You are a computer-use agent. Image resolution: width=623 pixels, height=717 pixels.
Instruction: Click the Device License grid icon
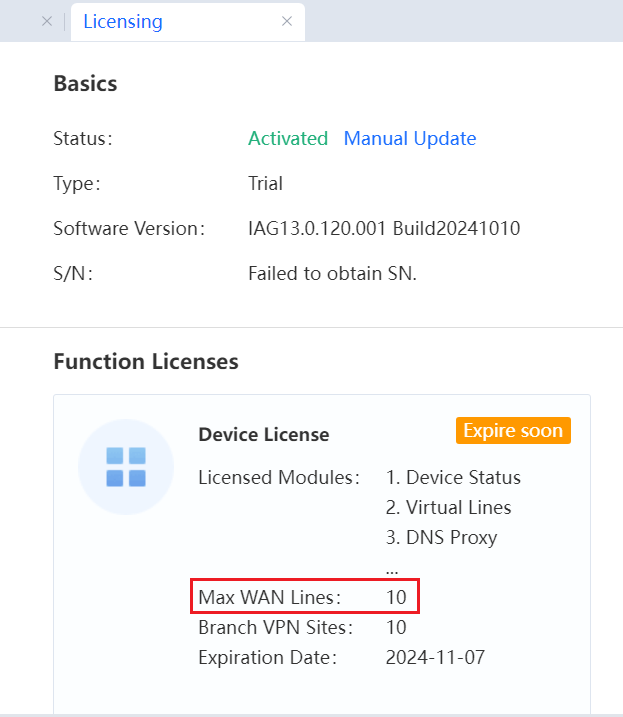tap(126, 467)
